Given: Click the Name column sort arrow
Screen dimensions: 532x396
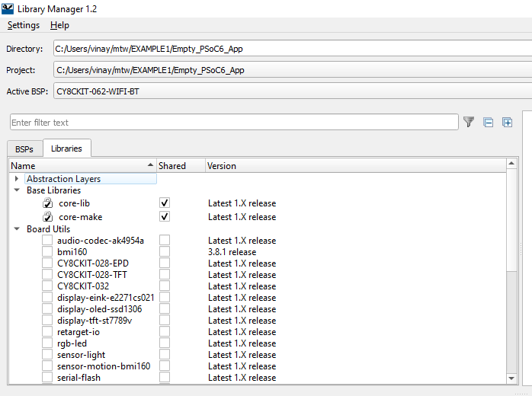Looking at the screenshot, I should click(150, 165).
